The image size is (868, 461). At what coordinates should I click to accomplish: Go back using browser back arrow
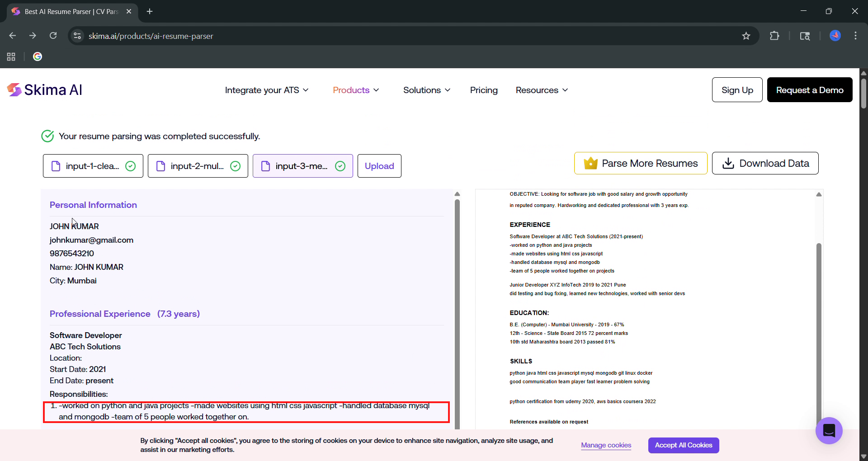(x=13, y=36)
